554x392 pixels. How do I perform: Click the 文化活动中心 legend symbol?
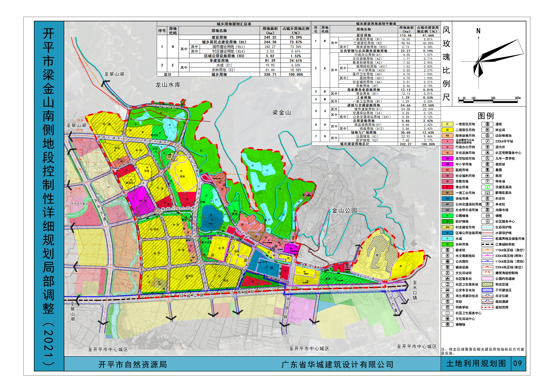[x=448, y=319]
